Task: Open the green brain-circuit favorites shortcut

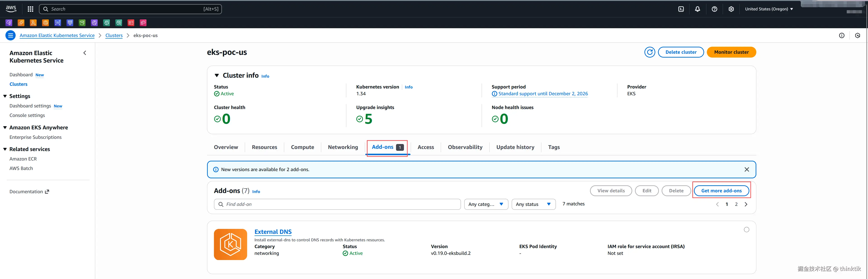Action: coord(119,23)
